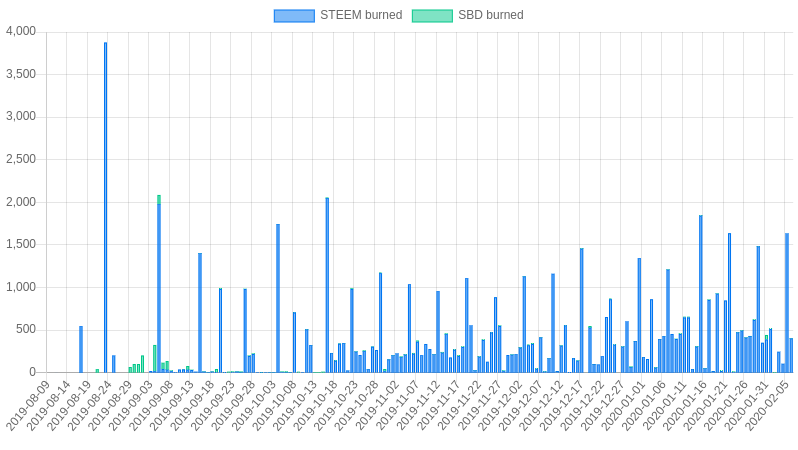Click the 2,000 y-axis label

[21, 202]
